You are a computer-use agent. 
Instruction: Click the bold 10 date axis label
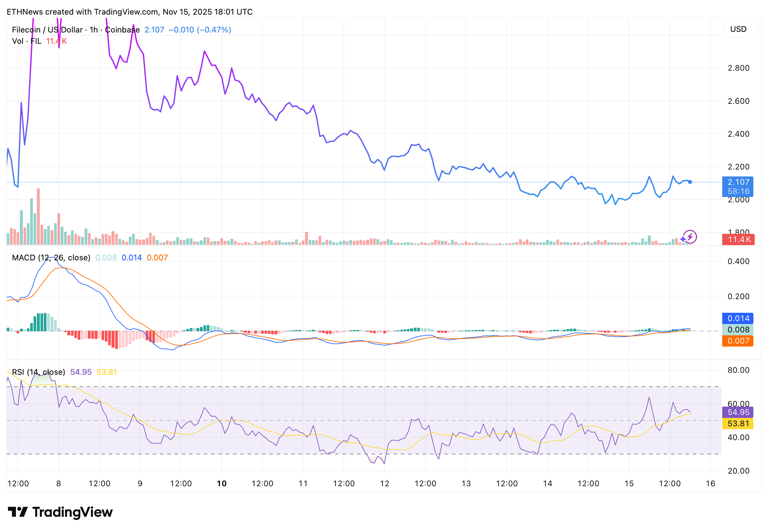click(x=221, y=484)
